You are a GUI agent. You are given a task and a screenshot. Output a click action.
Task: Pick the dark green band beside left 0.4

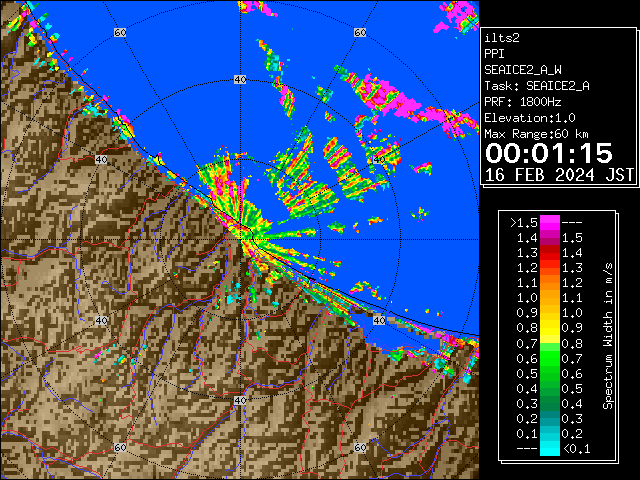point(549,389)
